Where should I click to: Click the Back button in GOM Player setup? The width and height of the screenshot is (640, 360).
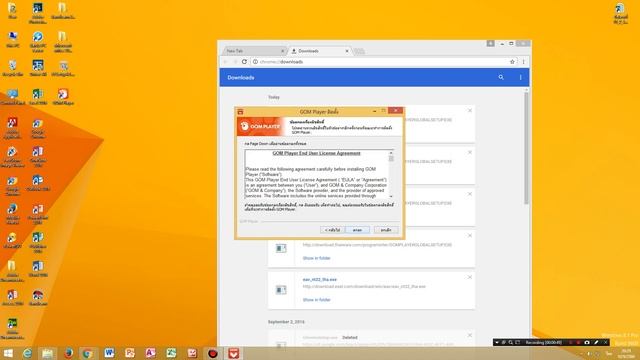pos(332,230)
